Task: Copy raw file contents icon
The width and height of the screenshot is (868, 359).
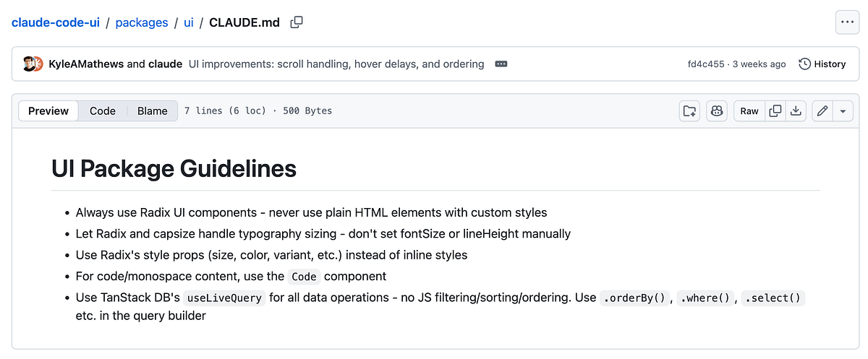Action: point(775,111)
